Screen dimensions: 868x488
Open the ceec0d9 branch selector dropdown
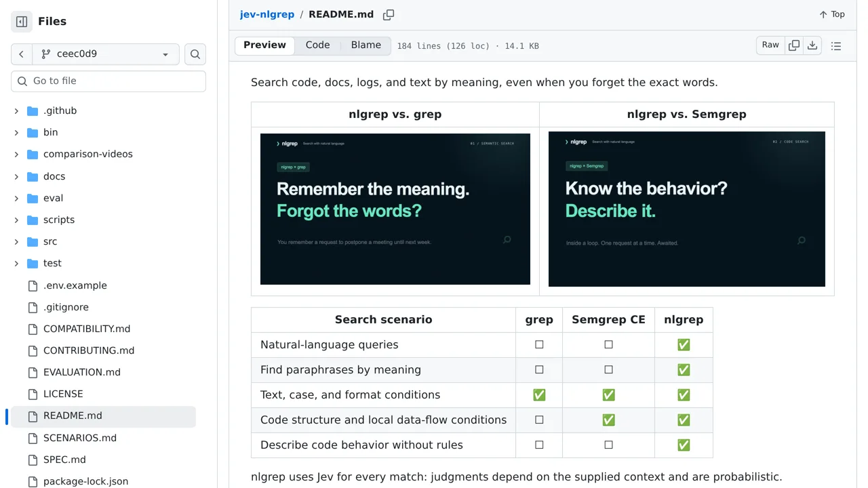pos(106,54)
